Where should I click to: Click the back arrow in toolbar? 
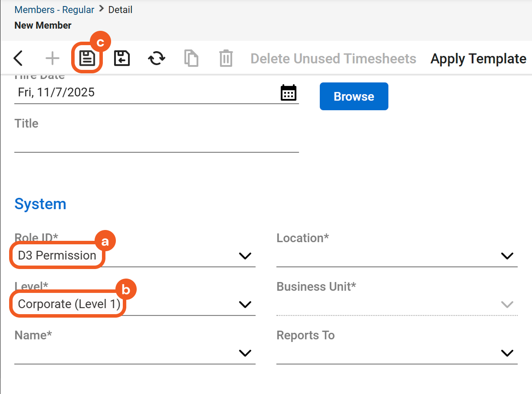18,58
